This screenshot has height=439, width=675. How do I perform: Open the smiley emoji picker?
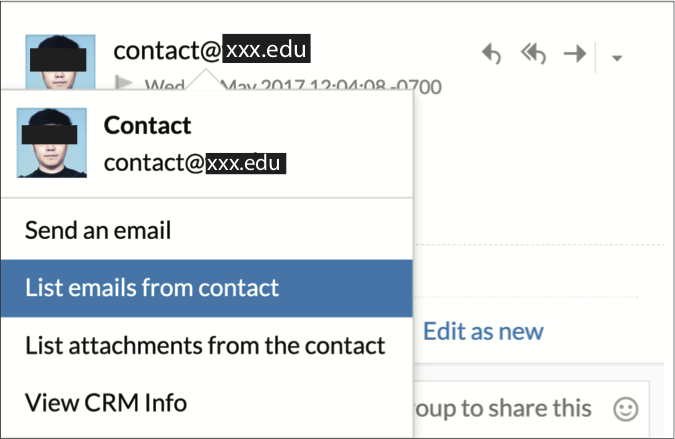point(626,409)
